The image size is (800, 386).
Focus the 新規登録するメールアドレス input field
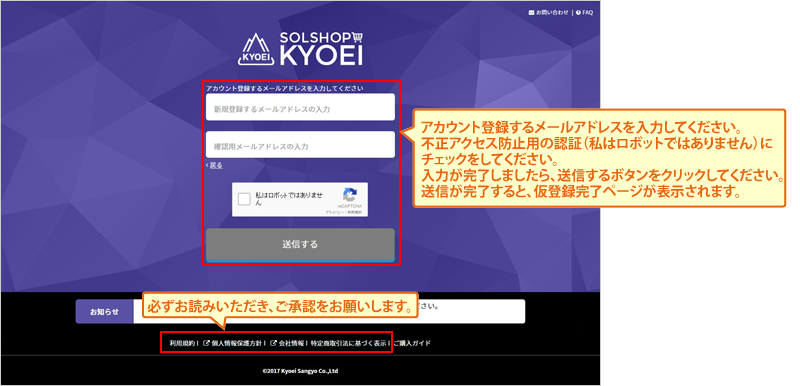tap(300, 107)
